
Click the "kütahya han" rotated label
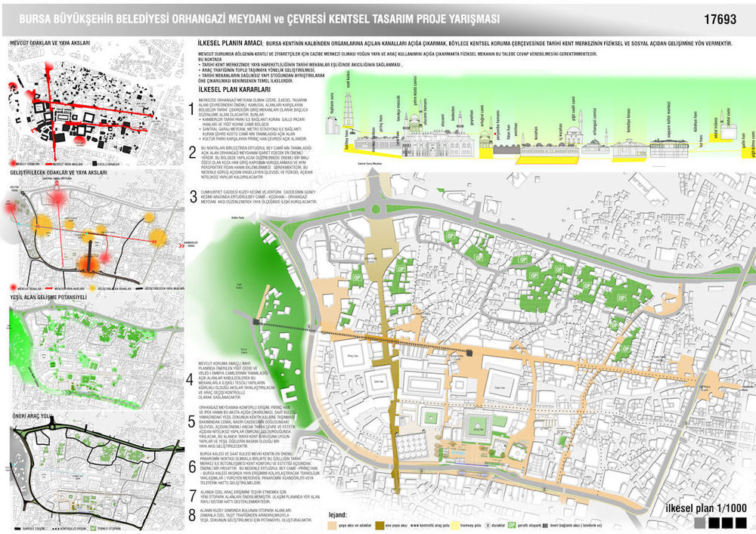[696, 122]
